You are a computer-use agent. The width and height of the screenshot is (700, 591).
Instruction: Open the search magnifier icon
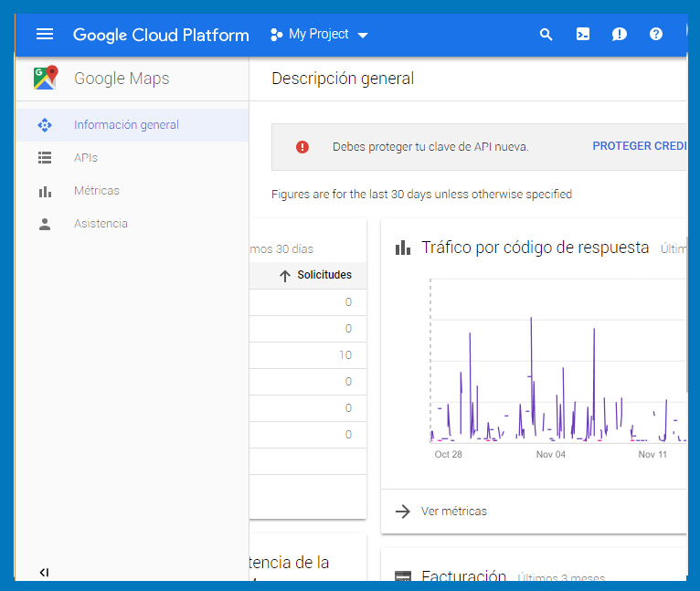pos(546,35)
